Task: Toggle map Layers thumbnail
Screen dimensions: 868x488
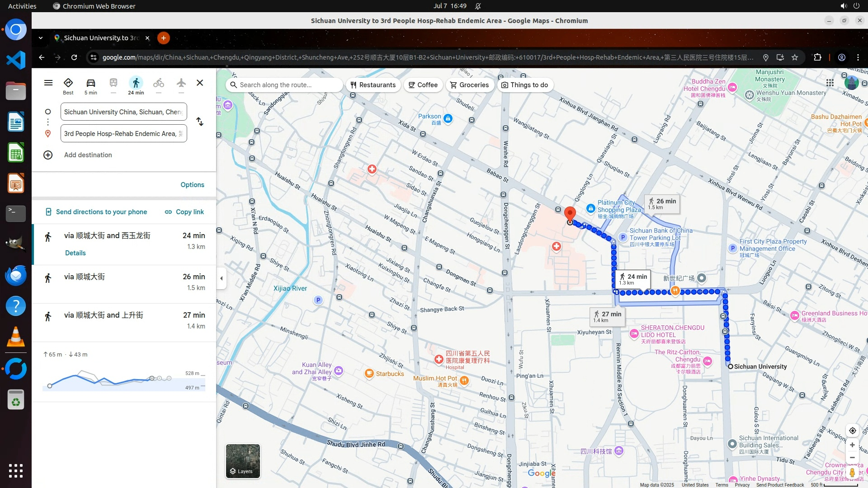Action: [x=243, y=461]
